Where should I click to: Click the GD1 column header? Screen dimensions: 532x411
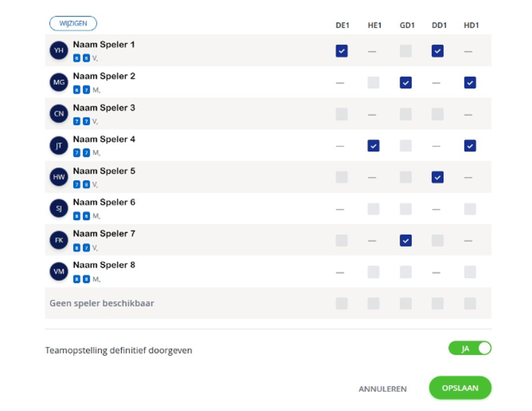tap(407, 25)
